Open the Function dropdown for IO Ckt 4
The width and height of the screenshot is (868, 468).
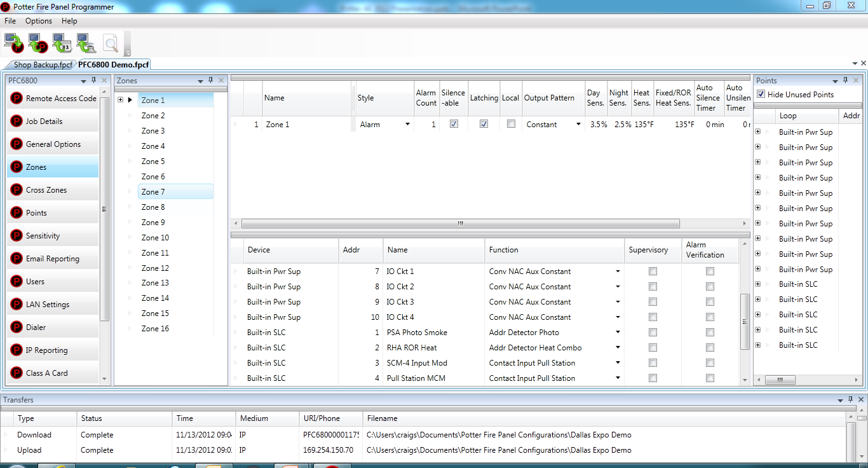pos(618,317)
